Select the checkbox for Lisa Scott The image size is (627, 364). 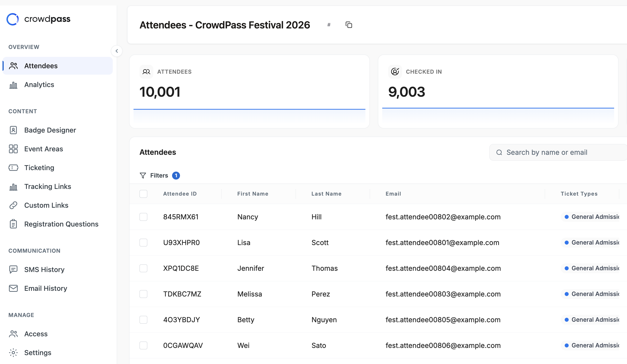coord(143,243)
